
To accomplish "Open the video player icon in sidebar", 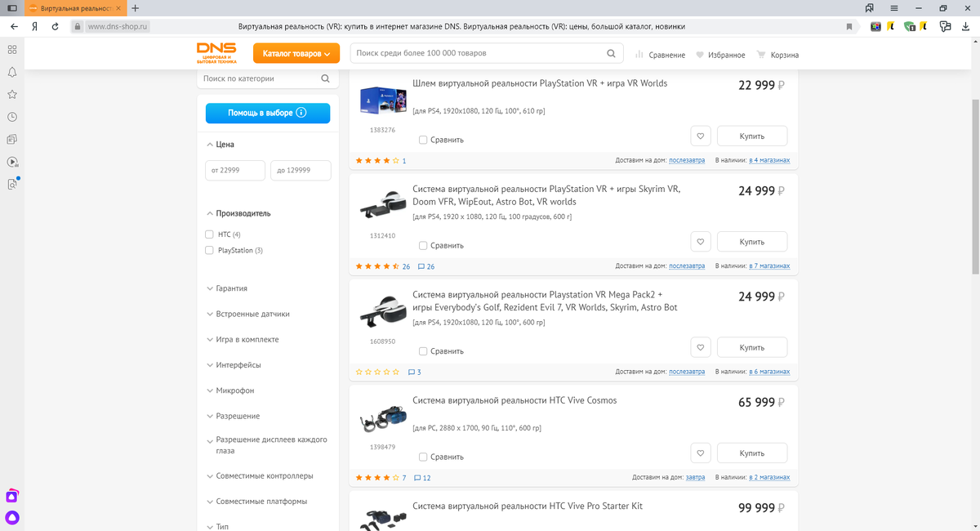I will click(12, 163).
